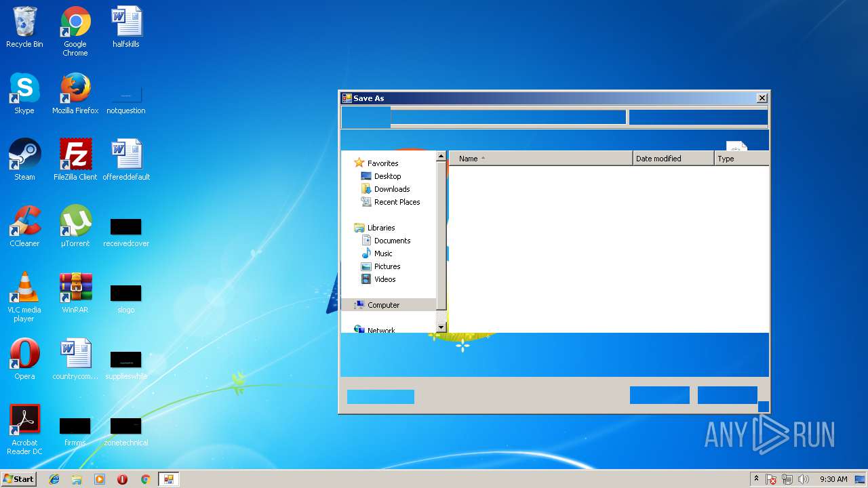Show hidden system tray icons
The height and width of the screenshot is (488, 868).
(757, 479)
